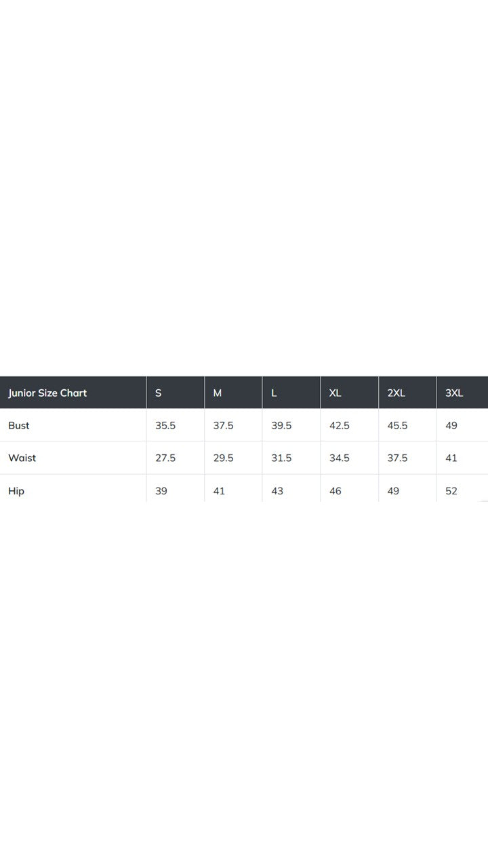The width and height of the screenshot is (488, 868).
Task: Click the 3XL size column header
Action: click(454, 393)
